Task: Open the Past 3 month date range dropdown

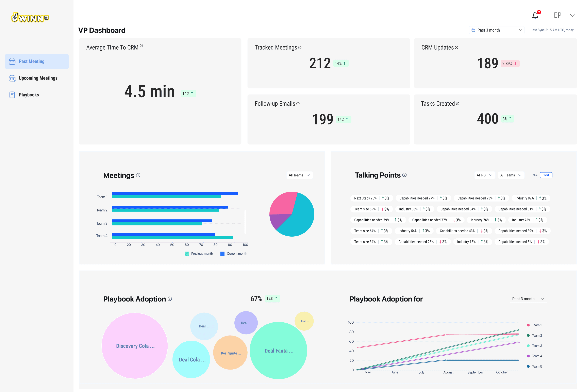Action: tap(497, 30)
